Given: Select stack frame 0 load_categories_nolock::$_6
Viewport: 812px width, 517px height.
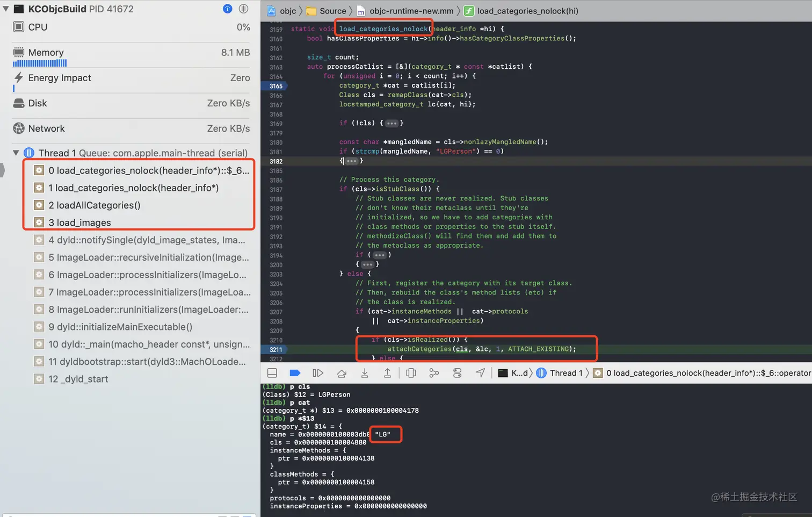Looking at the screenshot, I should point(142,170).
